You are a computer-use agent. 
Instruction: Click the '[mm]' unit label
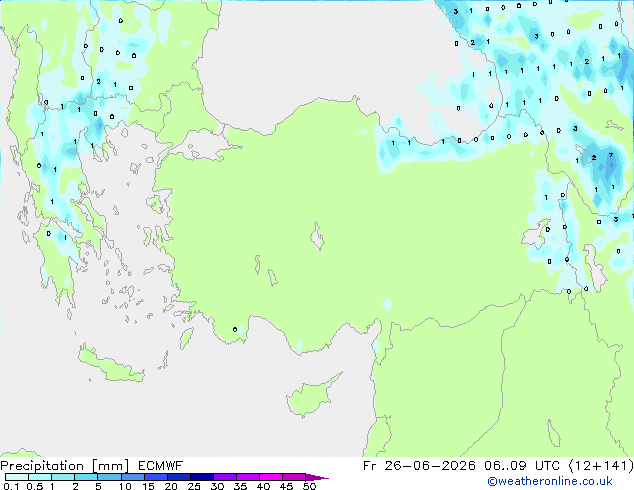pyautogui.click(x=110, y=466)
